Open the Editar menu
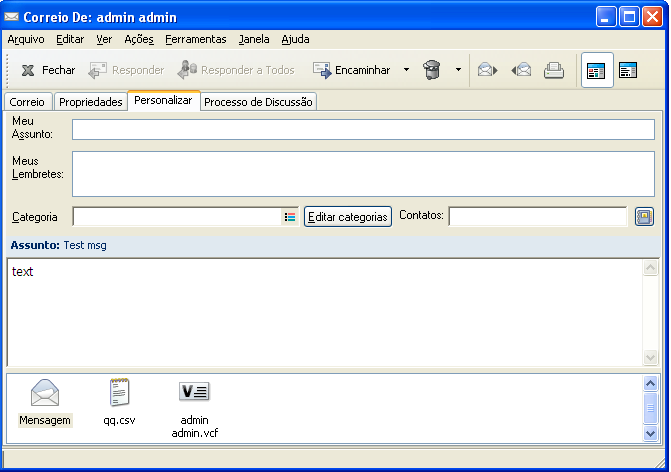 click(70, 39)
